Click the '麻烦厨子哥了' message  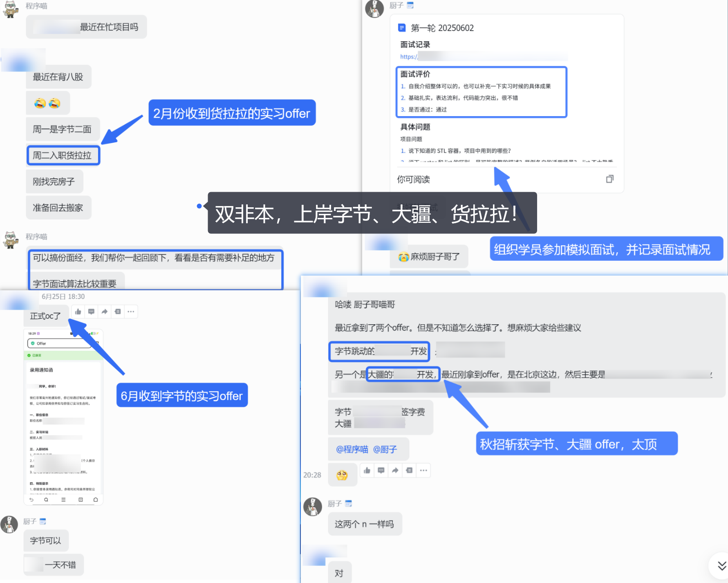pyautogui.click(x=429, y=257)
